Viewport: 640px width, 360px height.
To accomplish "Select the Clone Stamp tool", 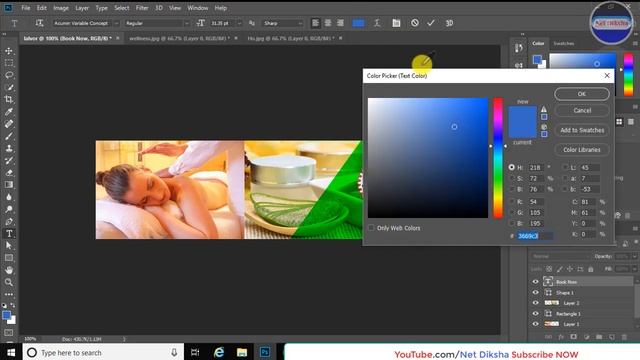I will click(x=9, y=148).
